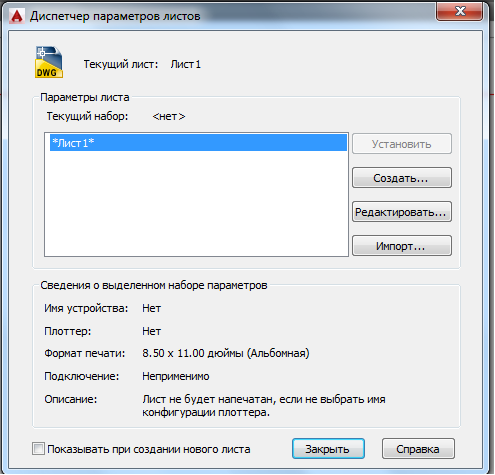Viewport: 495px width, 475px height.
Task: Open help via the Справка button
Action: (x=418, y=449)
